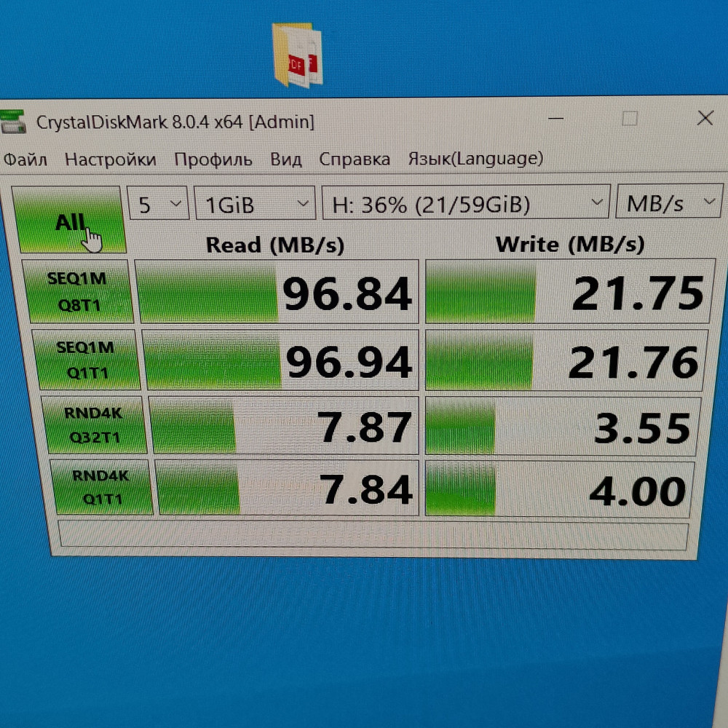Open the PDF folder on desktop
Screen dimensions: 728x728
[297, 55]
